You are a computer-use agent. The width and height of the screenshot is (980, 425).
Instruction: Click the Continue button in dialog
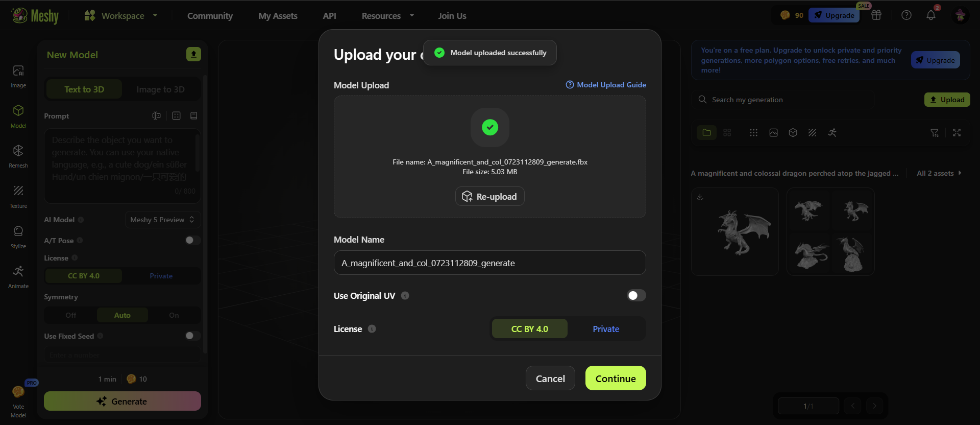pos(616,378)
